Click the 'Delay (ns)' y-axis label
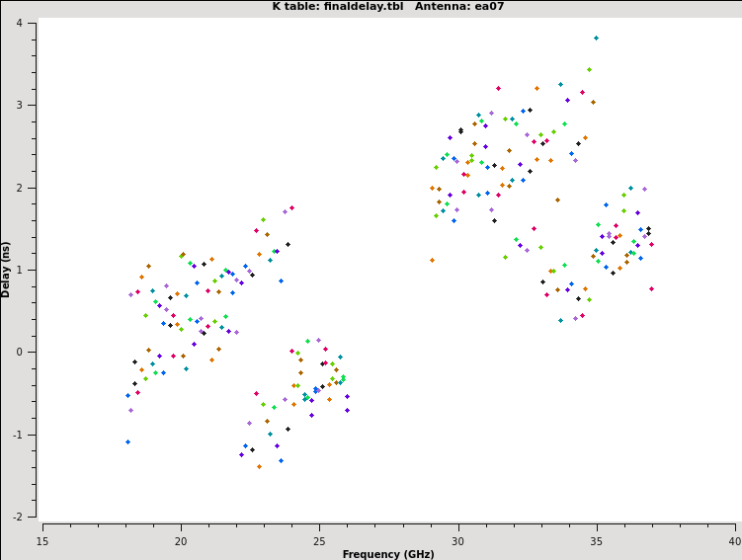742x560 pixels. pos(7,269)
